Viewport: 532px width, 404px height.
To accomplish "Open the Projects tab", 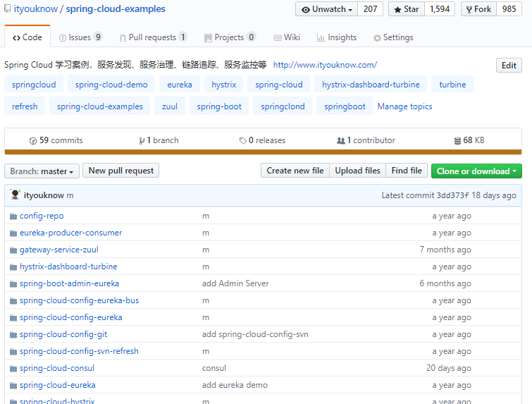I will click(230, 37).
